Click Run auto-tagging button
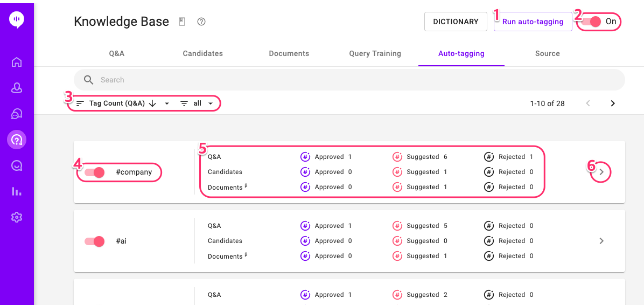644x305 pixels. pos(533,22)
